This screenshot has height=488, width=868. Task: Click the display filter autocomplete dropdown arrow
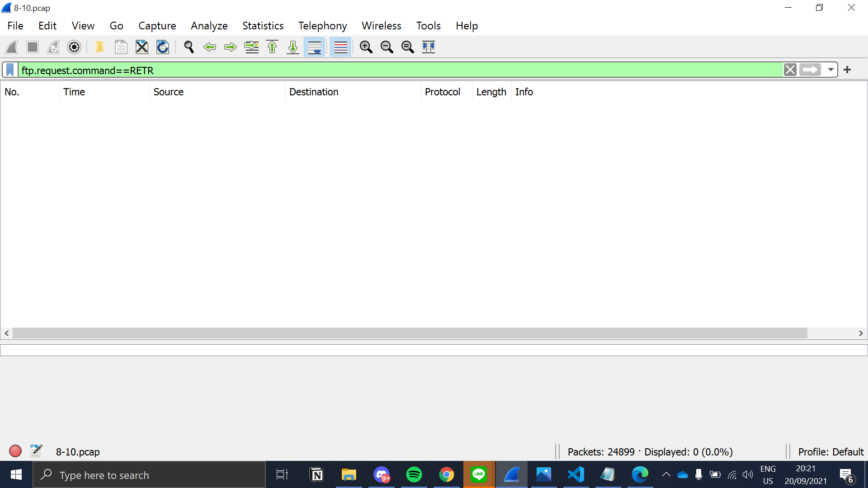tap(830, 70)
